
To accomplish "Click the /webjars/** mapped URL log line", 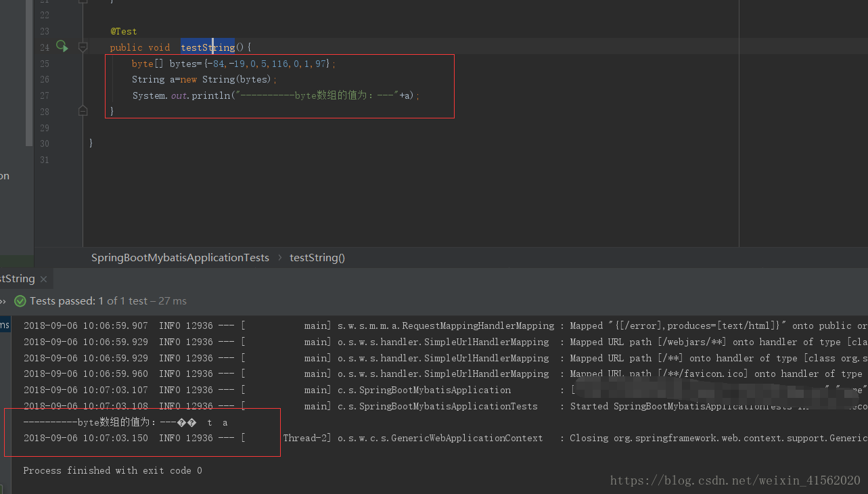I will [445, 342].
